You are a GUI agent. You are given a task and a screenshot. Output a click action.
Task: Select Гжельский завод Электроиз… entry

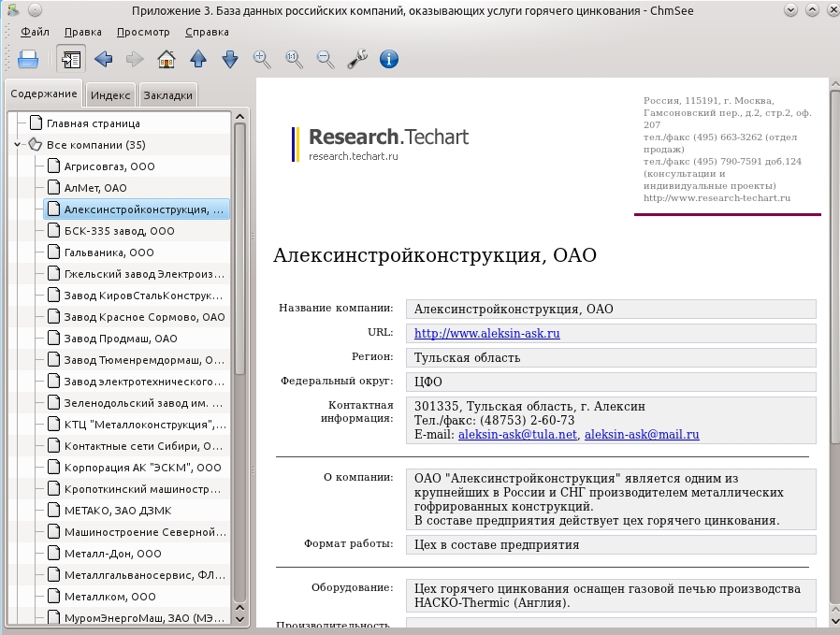tap(144, 274)
